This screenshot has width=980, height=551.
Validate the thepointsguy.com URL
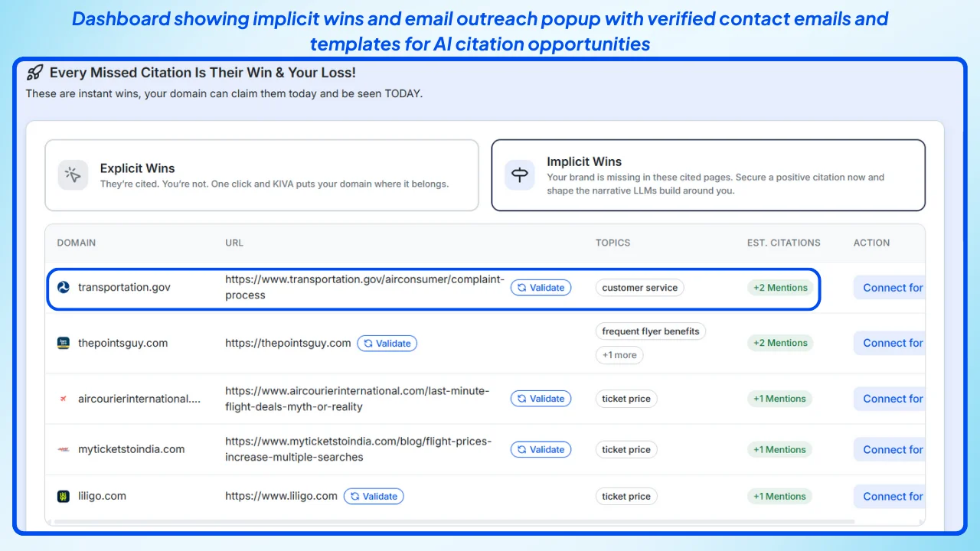(387, 343)
